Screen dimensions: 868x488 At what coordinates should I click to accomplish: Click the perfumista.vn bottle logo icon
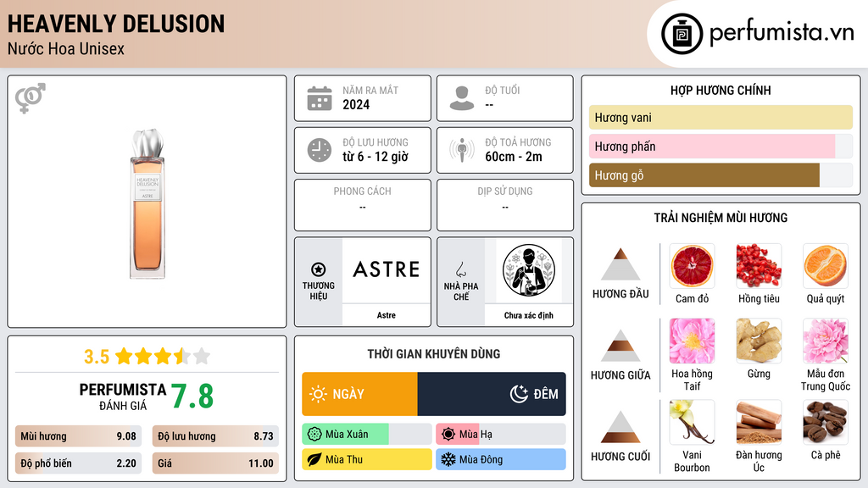pos(682,34)
